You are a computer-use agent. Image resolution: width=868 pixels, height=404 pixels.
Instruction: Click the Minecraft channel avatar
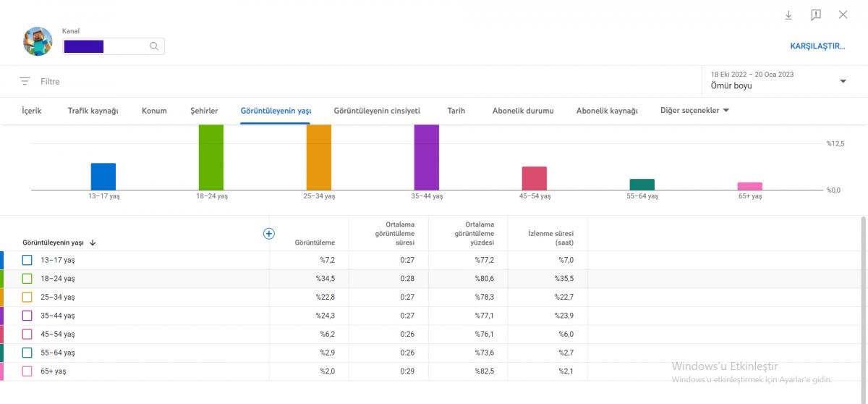click(x=38, y=41)
